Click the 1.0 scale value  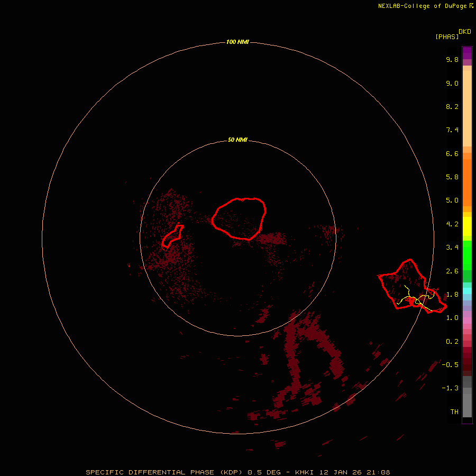click(x=452, y=318)
